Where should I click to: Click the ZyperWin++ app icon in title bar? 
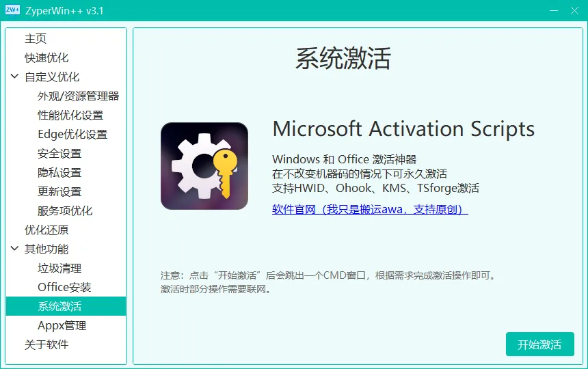(x=12, y=11)
